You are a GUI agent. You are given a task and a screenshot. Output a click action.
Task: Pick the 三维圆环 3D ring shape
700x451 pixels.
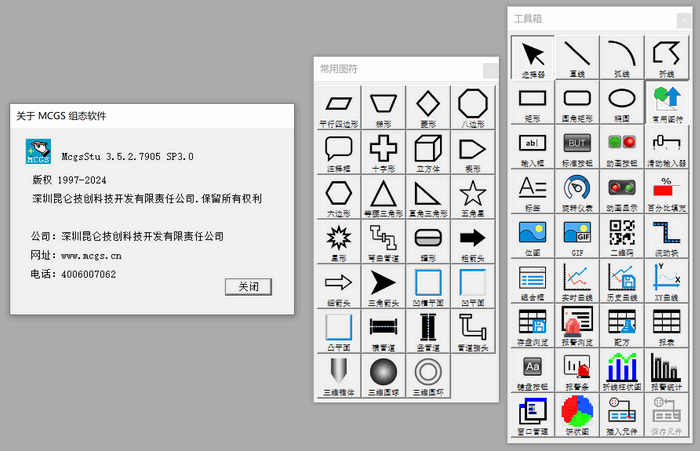428,376
